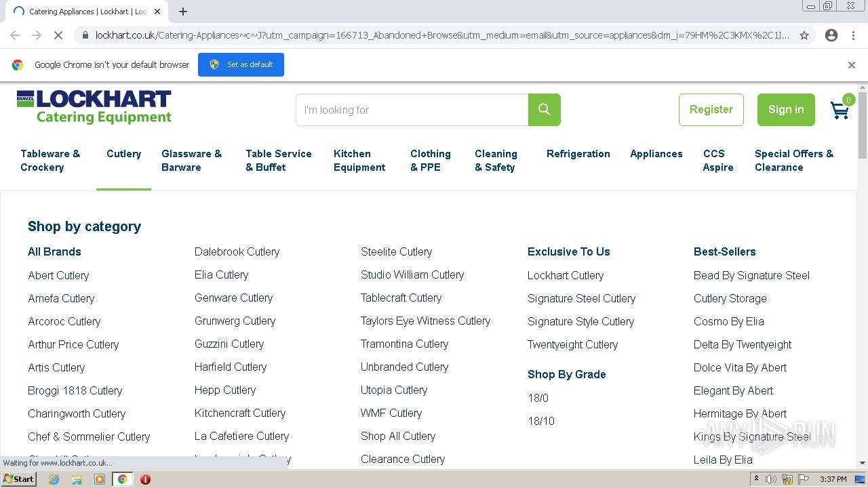Select the All Brands heading link
This screenshot has height=488, width=868.
[54, 251]
